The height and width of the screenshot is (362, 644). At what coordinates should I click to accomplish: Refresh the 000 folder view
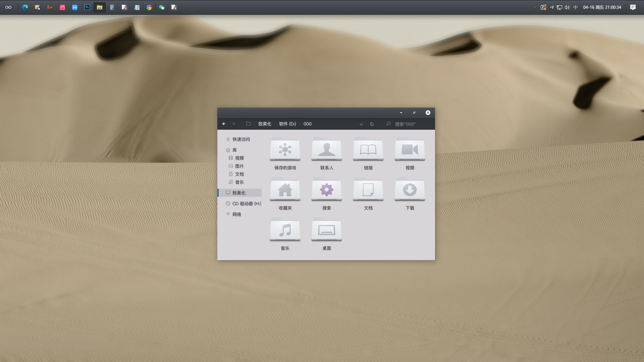point(372,124)
